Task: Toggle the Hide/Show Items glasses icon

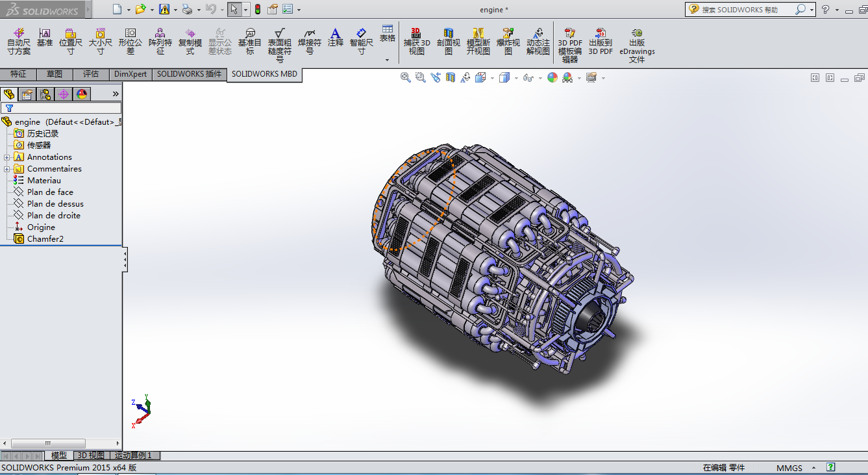Action: pos(528,78)
